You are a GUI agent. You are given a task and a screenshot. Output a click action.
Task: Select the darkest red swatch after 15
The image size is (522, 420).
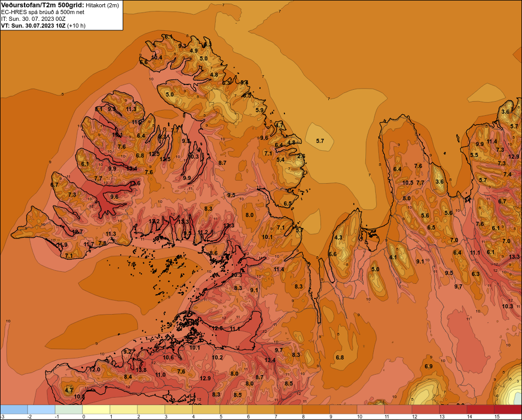pos(508,410)
